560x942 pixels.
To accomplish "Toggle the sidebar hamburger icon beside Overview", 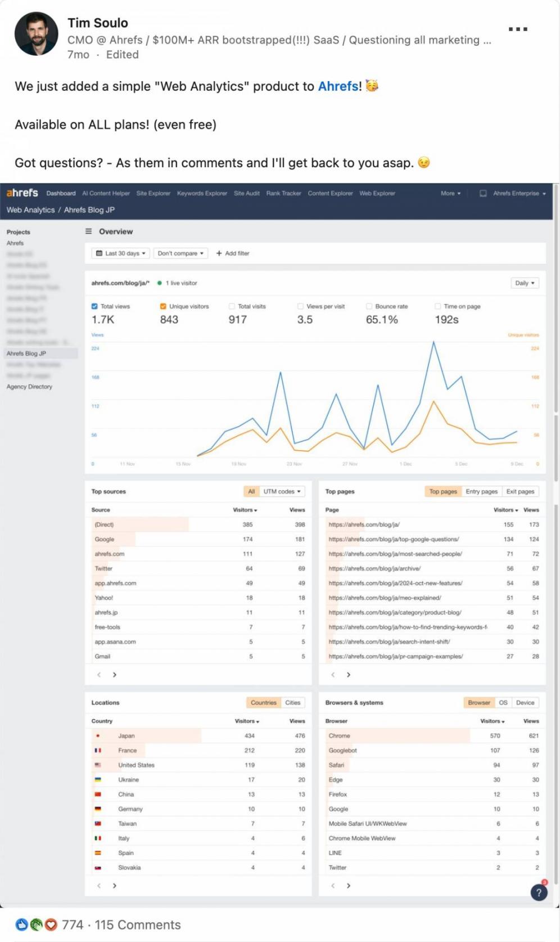I will point(88,231).
